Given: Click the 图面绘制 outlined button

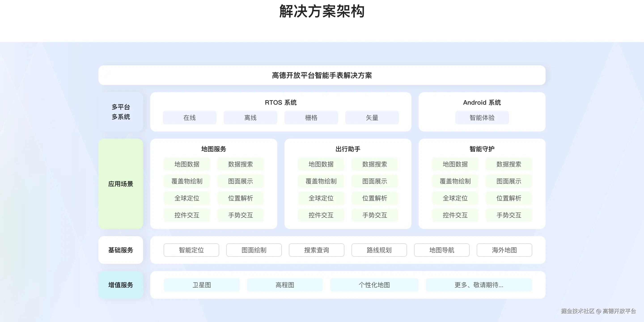Looking at the screenshot, I should [x=254, y=250].
